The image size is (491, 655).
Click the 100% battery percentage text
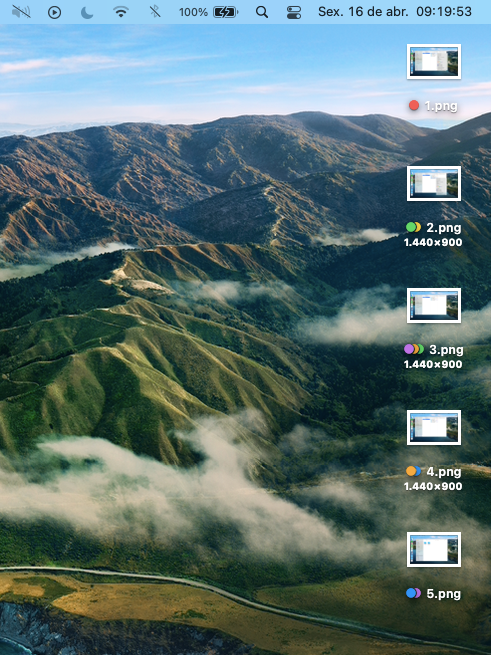tap(193, 12)
